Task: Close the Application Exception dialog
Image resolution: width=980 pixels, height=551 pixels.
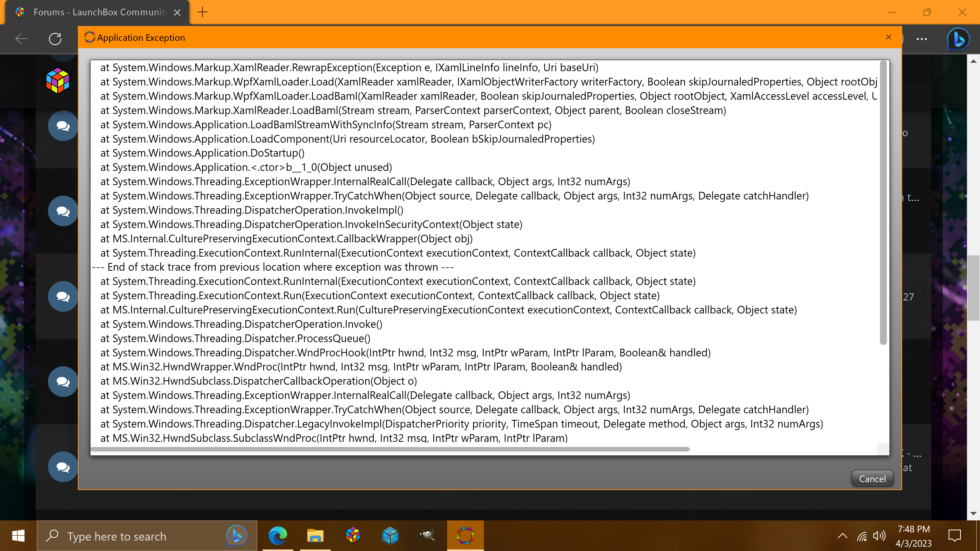Action: coord(889,37)
